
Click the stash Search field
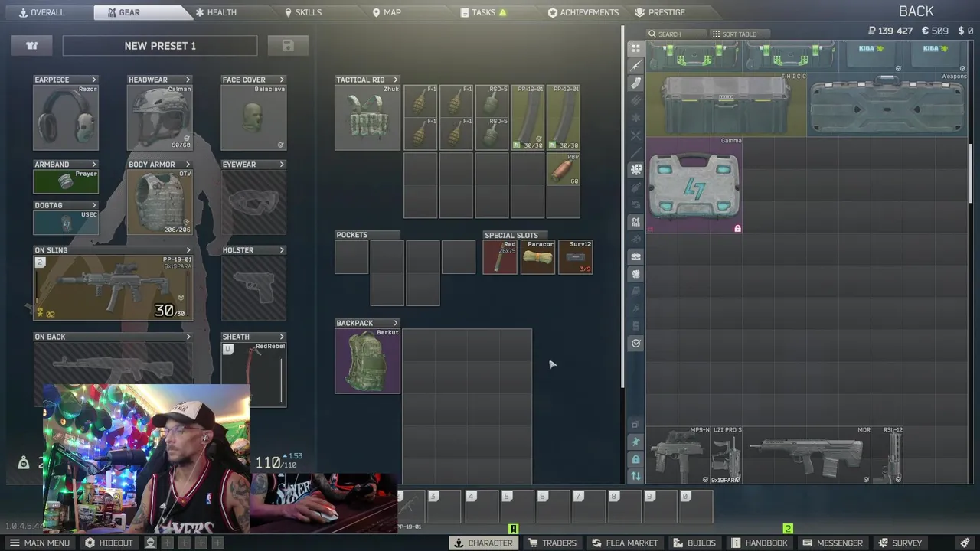pos(676,34)
